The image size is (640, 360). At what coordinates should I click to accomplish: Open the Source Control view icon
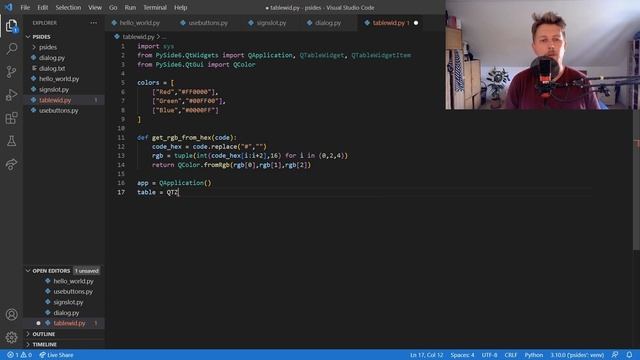11,72
